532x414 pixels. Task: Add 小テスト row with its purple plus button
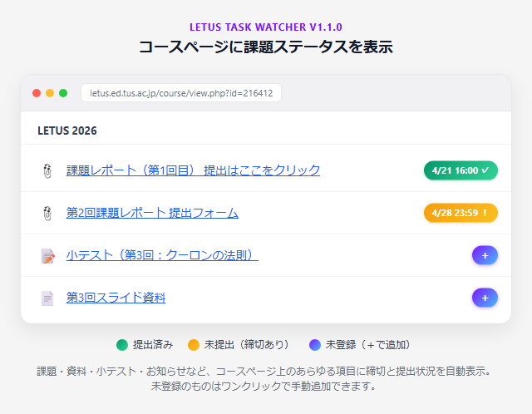click(485, 255)
